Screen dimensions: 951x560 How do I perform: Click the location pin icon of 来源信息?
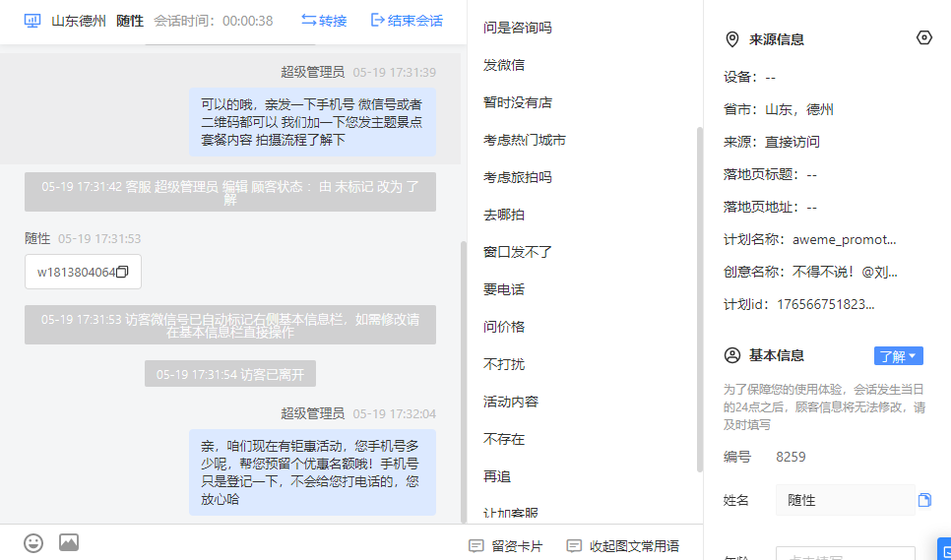coord(732,40)
